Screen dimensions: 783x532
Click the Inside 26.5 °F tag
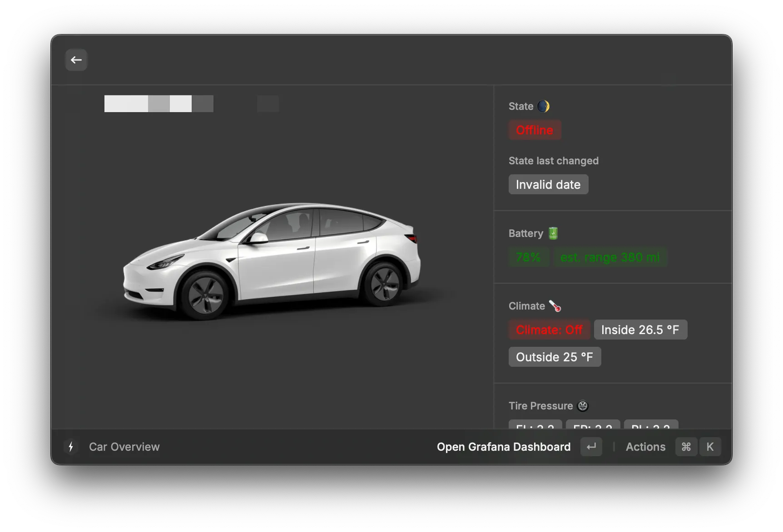coord(640,330)
